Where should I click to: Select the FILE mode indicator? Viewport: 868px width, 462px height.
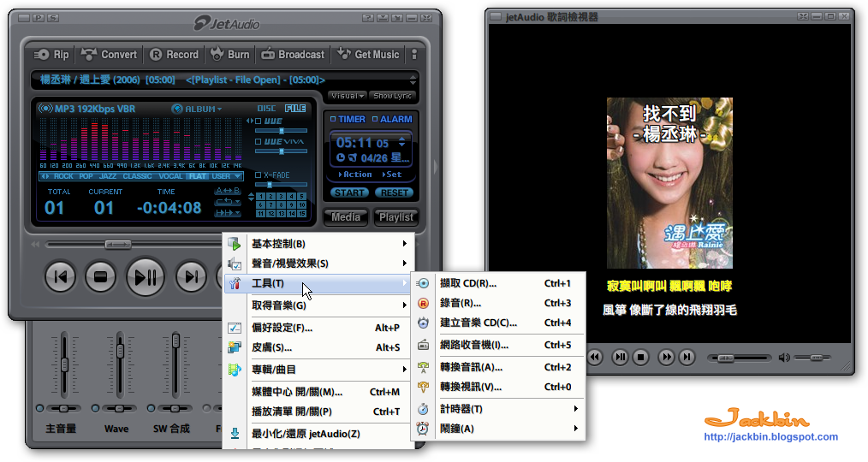(x=295, y=109)
